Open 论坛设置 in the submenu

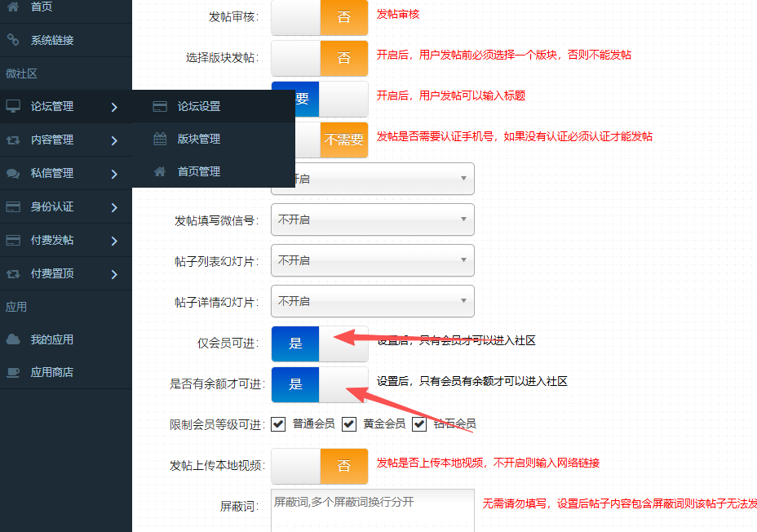[199, 106]
